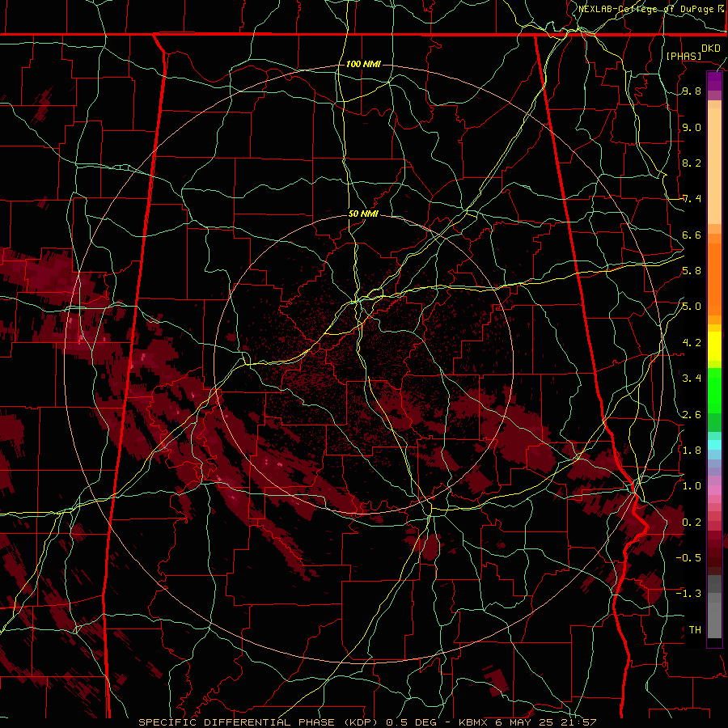This screenshot has height=728, width=728.
Task: Pick the gray segment at color bar bottom
Action: 714,616
